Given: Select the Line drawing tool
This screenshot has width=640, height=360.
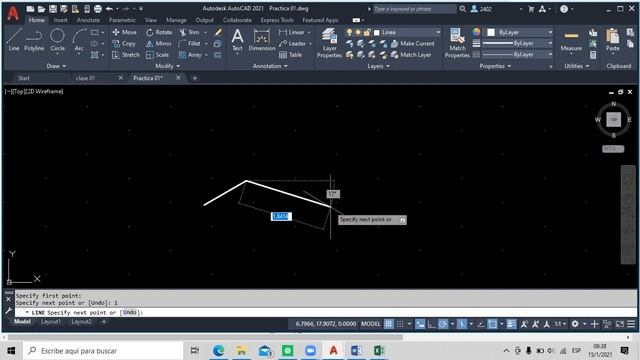Looking at the screenshot, I should tap(13, 40).
